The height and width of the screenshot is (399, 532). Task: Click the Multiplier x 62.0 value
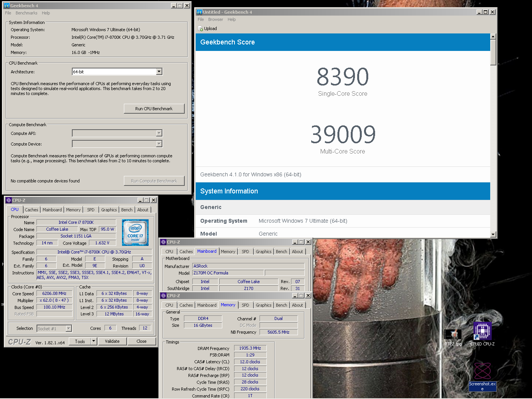(x=54, y=300)
